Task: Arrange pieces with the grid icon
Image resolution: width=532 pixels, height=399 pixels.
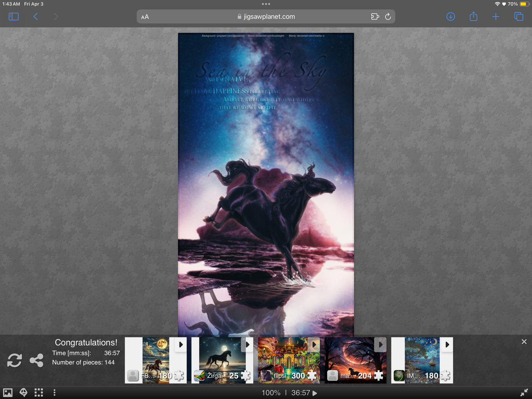Action: pyautogui.click(x=39, y=393)
